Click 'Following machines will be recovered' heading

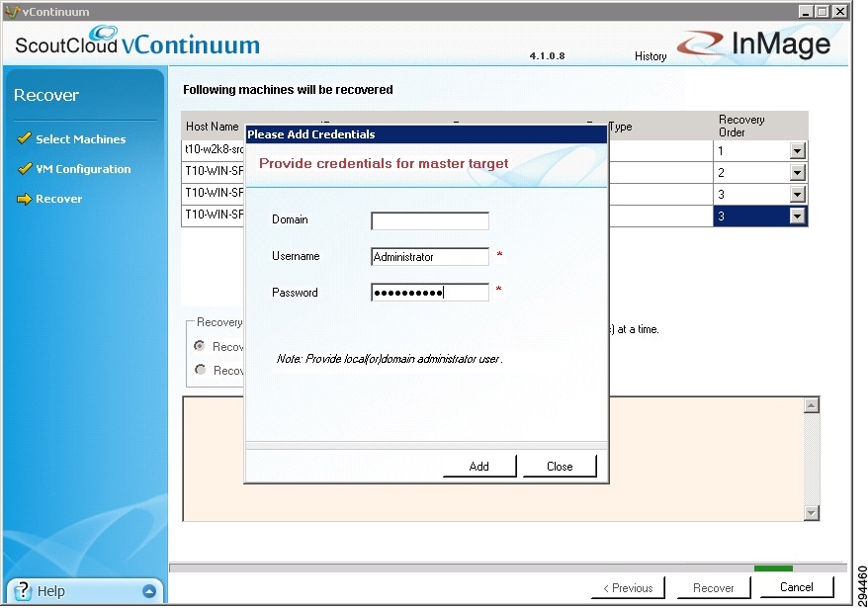(x=288, y=90)
